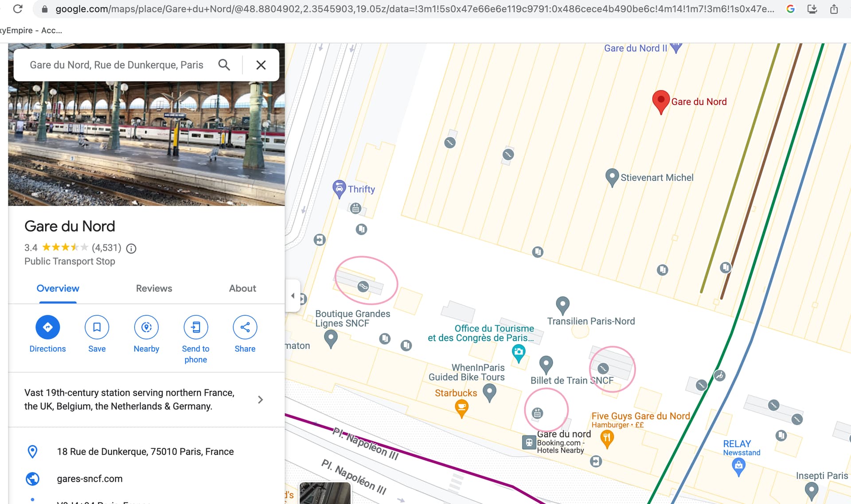851x504 pixels.
Task: Click the address 18 Rue de Dunkerque
Action: [x=145, y=452]
